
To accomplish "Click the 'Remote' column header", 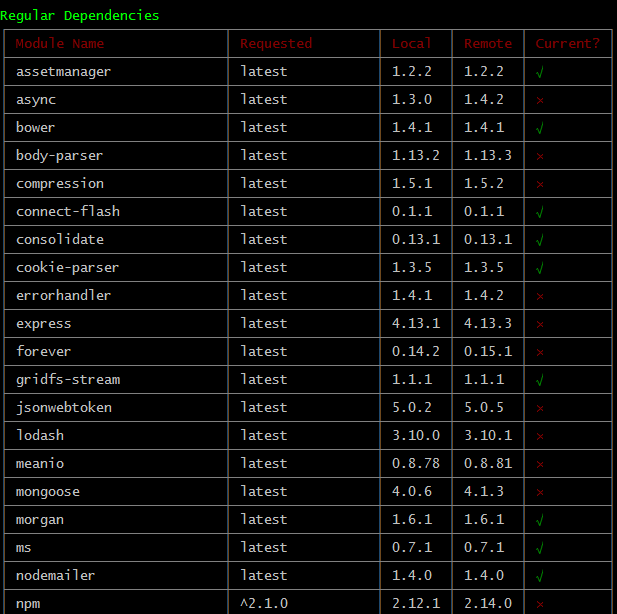I will pos(488,43).
